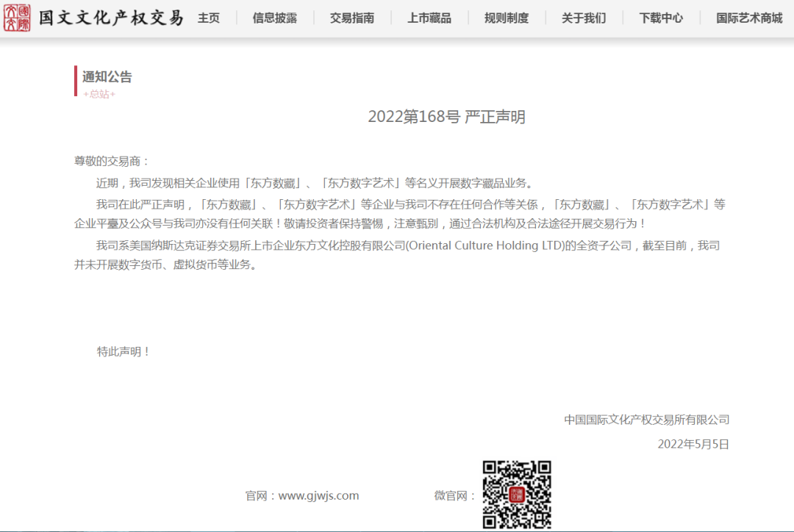Open the 规则制度 menu item
The height and width of the screenshot is (532, 794).
[x=507, y=18]
